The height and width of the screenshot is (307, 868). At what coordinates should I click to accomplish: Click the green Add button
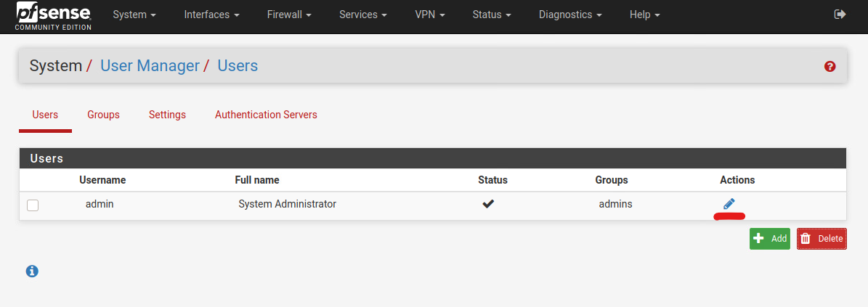pos(769,238)
